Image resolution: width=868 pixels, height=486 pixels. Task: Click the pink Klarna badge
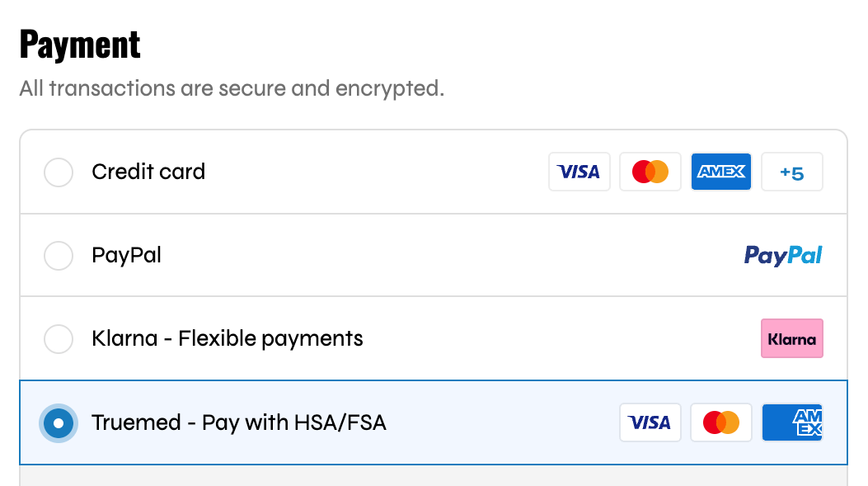[791, 337]
